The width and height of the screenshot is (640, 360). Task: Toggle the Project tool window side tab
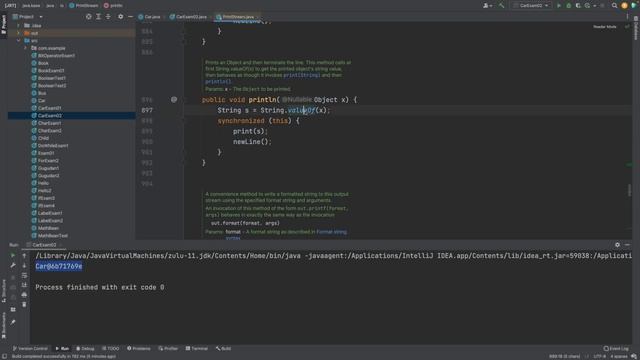click(x=4, y=25)
